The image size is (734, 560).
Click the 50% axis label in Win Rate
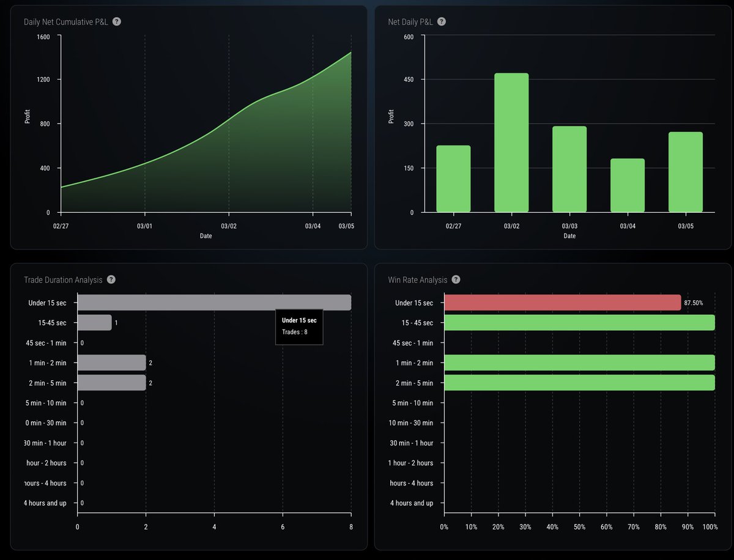pos(579,527)
